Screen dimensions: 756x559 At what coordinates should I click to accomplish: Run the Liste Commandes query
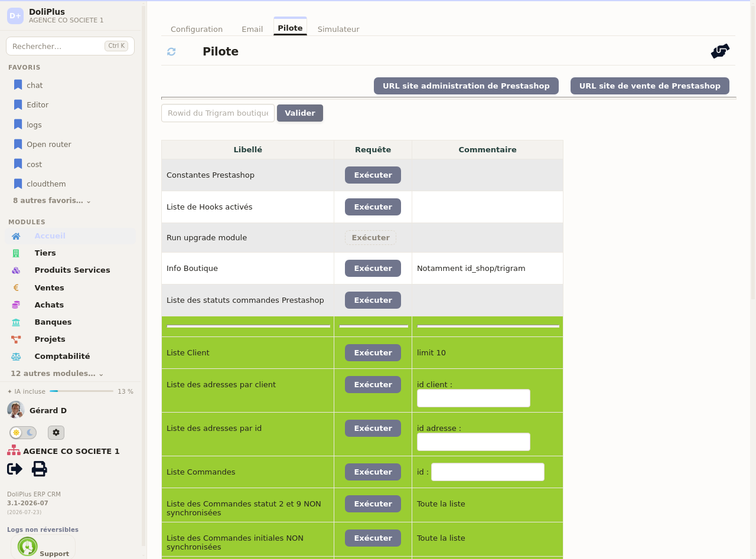pyautogui.click(x=373, y=472)
